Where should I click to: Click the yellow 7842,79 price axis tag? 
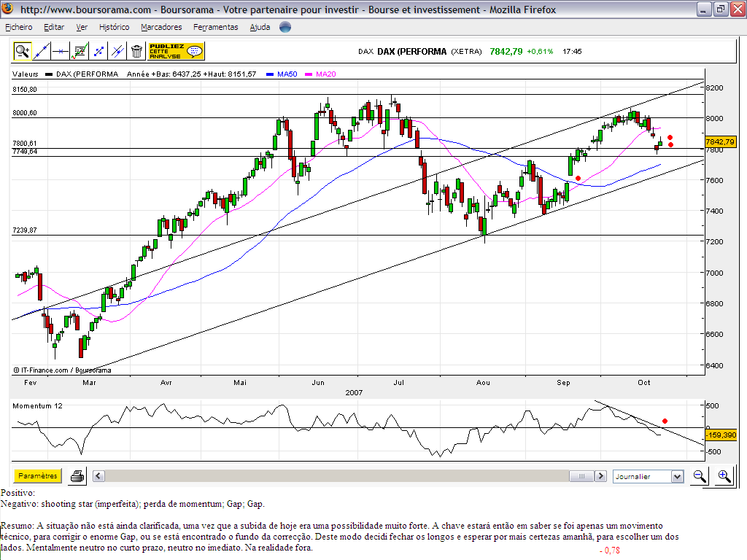point(720,142)
